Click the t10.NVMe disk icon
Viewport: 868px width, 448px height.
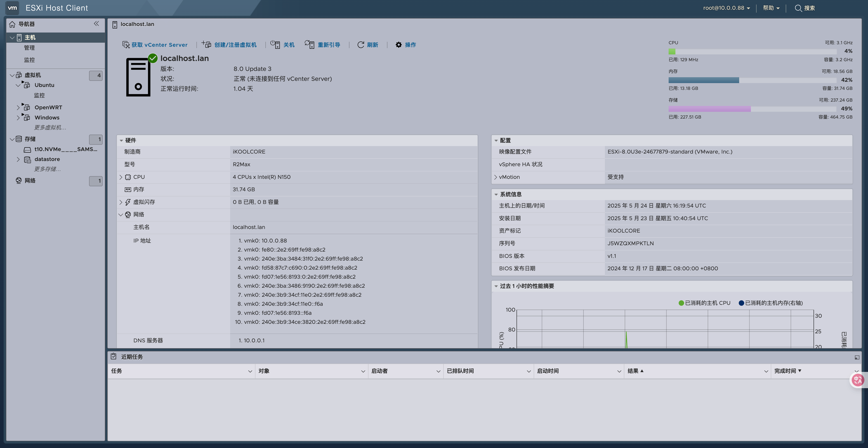click(x=27, y=149)
